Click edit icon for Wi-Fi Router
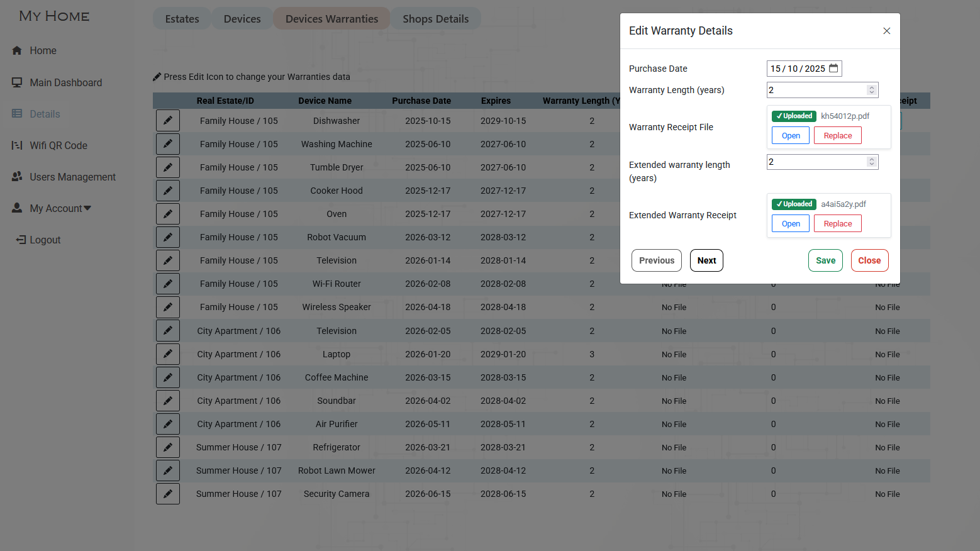 (168, 284)
